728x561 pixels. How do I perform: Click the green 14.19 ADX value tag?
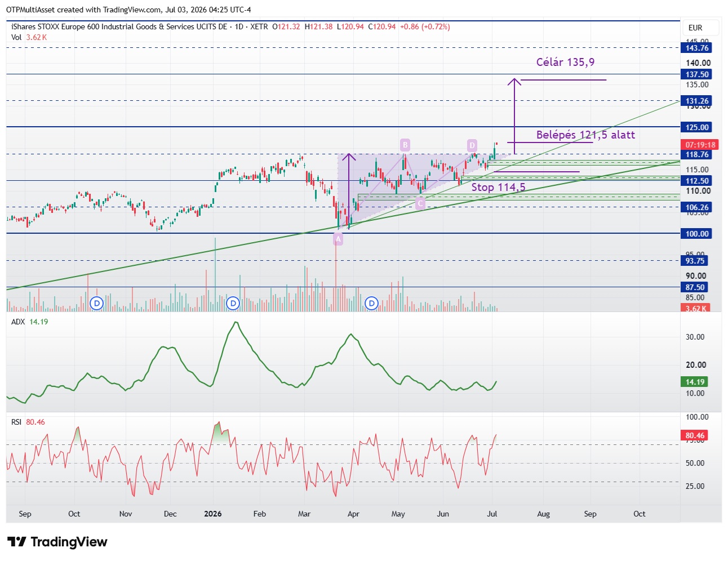(695, 382)
